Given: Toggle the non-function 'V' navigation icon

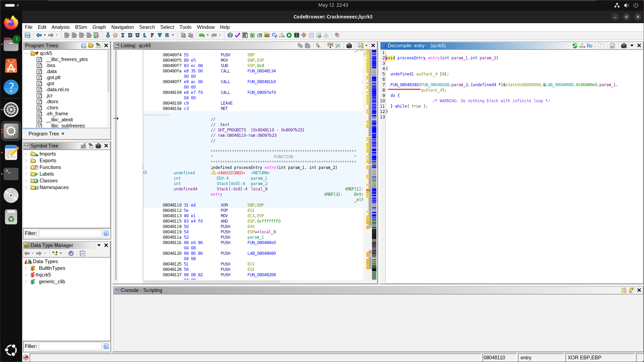Looking at the screenshot, I should click(x=160, y=35).
